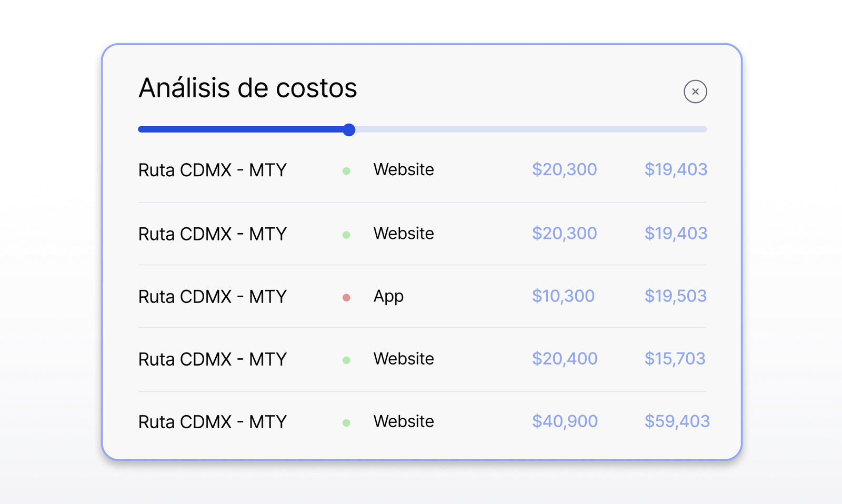Click Website label in the last row
The width and height of the screenshot is (842, 504).
404,421
